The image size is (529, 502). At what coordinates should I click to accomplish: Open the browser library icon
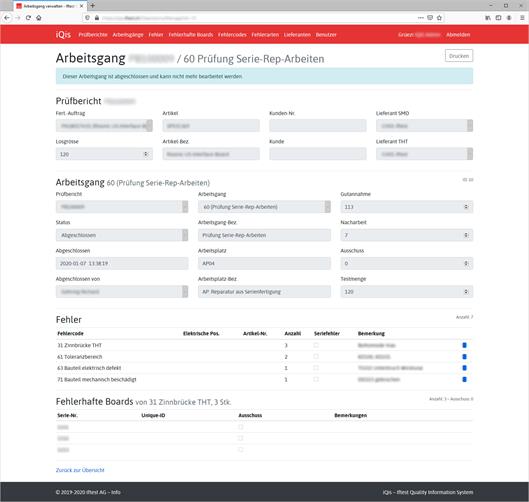tap(488, 18)
